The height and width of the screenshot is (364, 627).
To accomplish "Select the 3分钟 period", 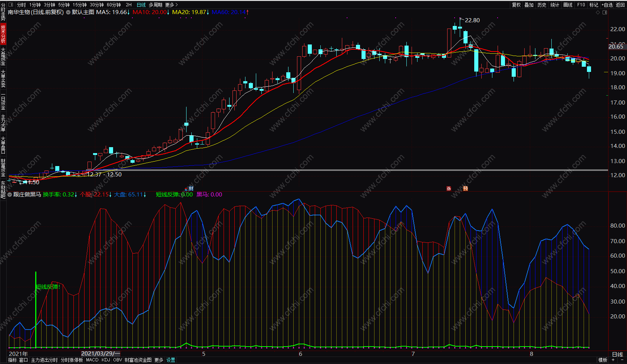I will click(49, 5).
